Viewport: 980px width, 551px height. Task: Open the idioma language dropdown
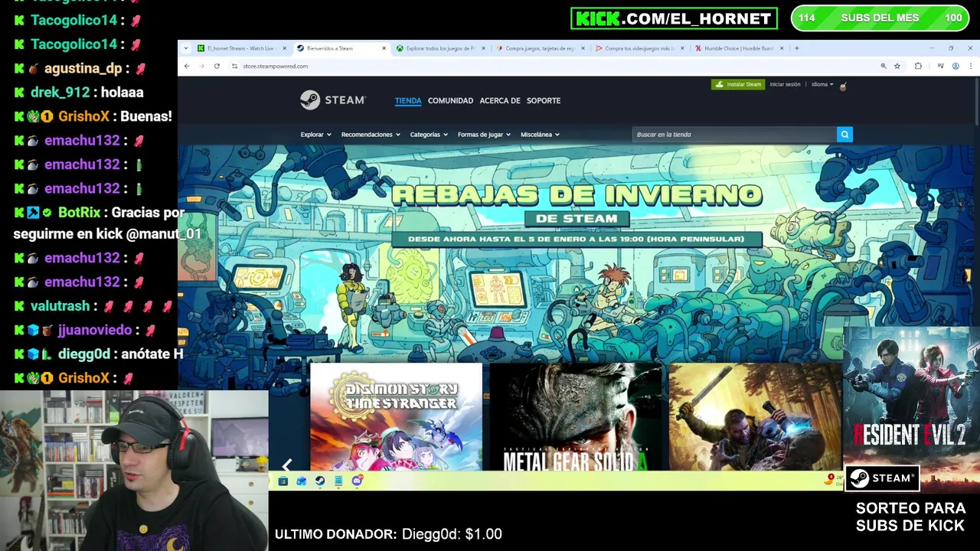823,84
